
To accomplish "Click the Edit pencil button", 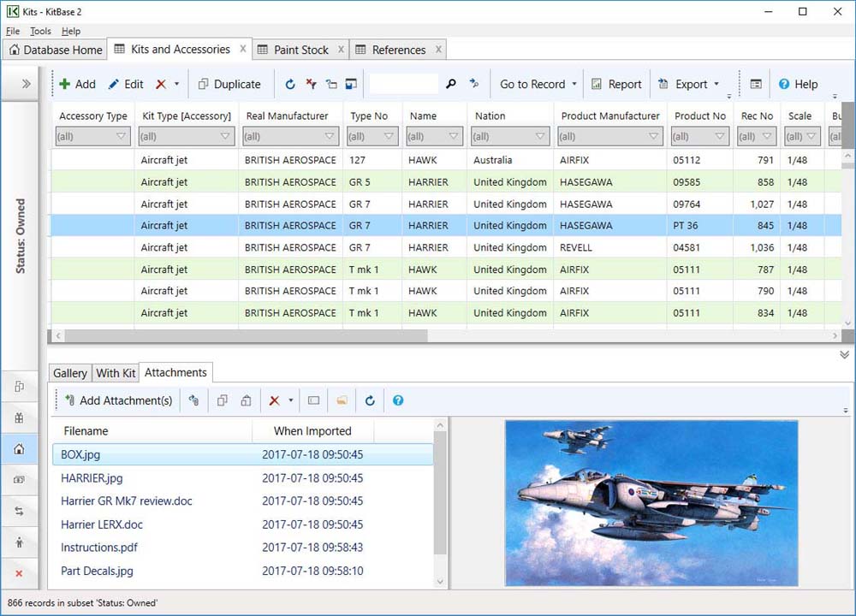I will 126,84.
